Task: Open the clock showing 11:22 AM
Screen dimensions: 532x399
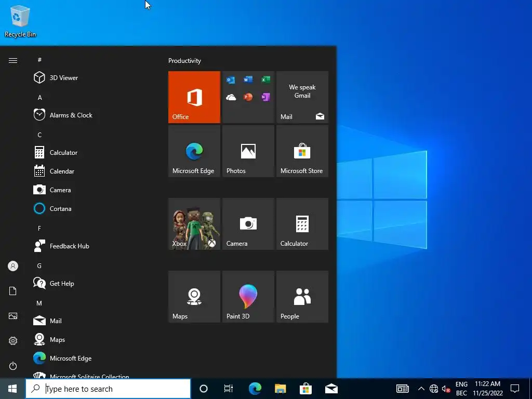Action: (488, 389)
